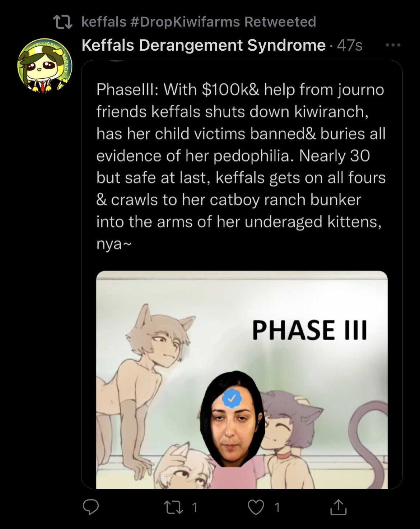Open the tweet author's display name
Image resolution: width=420 pixels, height=529 pixels.
[204, 45]
